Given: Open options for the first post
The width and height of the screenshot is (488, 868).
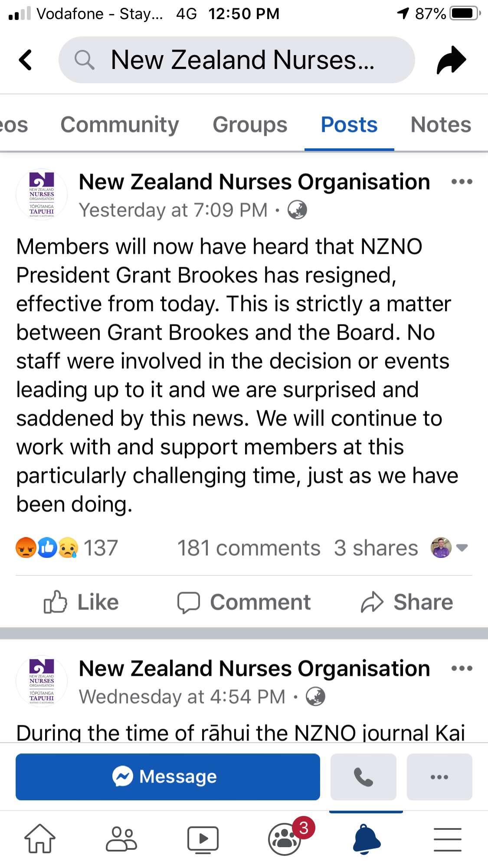Looking at the screenshot, I should [462, 182].
